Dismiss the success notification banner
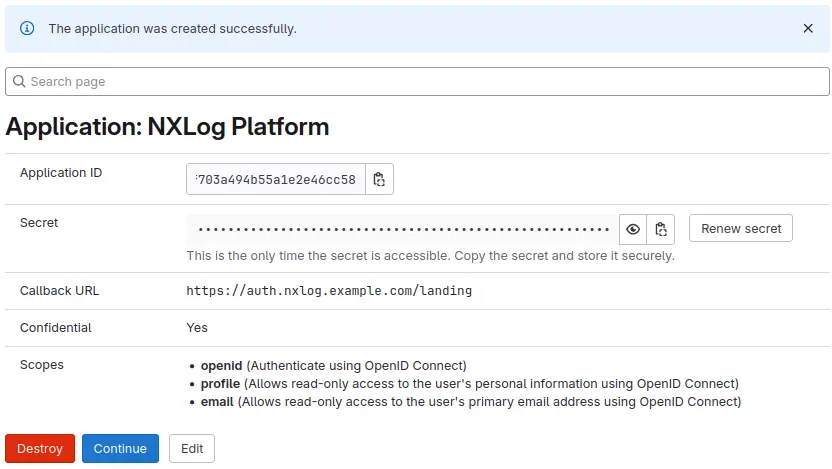 pyautogui.click(x=808, y=29)
